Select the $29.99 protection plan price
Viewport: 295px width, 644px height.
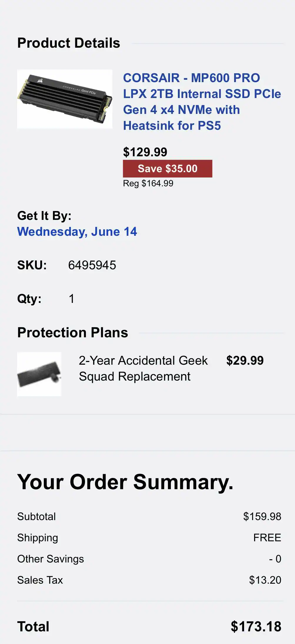tap(245, 361)
